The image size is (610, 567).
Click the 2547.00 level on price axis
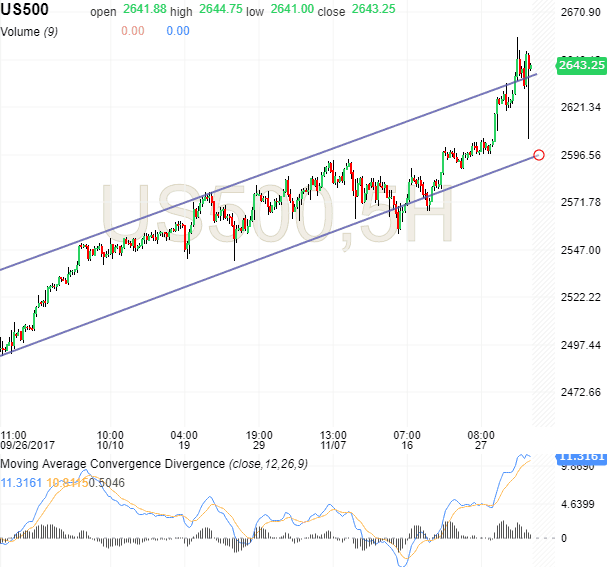coord(580,250)
